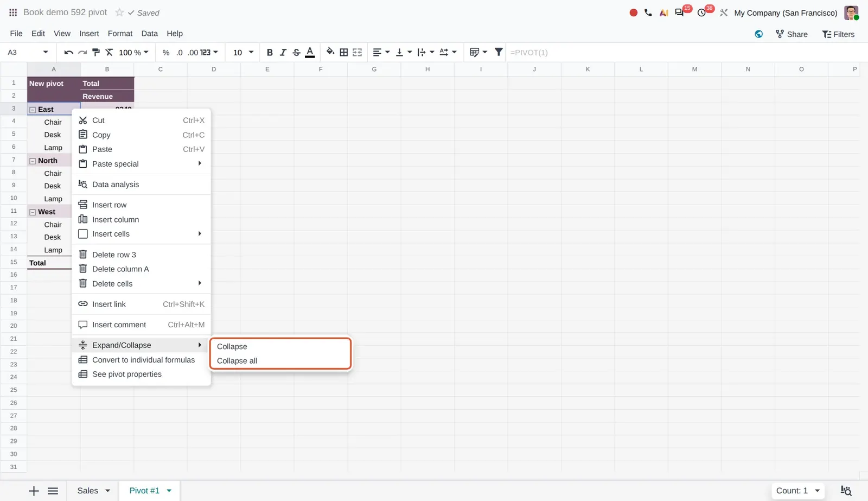Select Copy in the context menu
Viewport: 868px width, 501px height.
[141, 135]
